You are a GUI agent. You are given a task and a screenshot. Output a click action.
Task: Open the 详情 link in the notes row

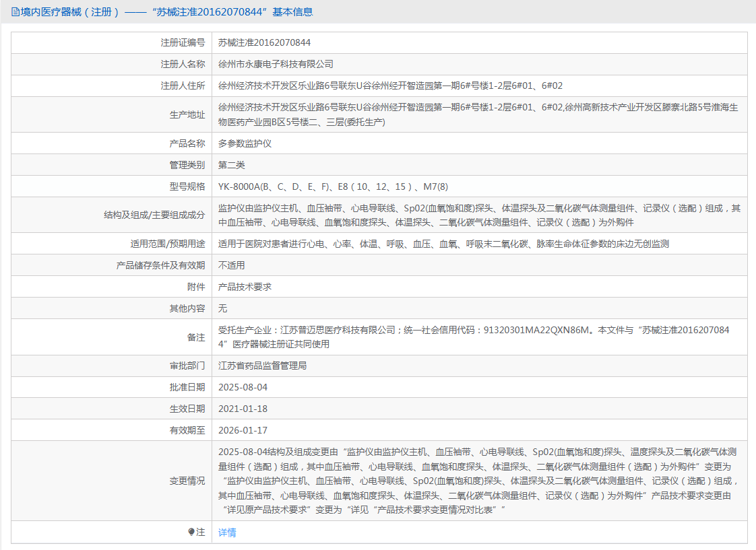(x=227, y=532)
